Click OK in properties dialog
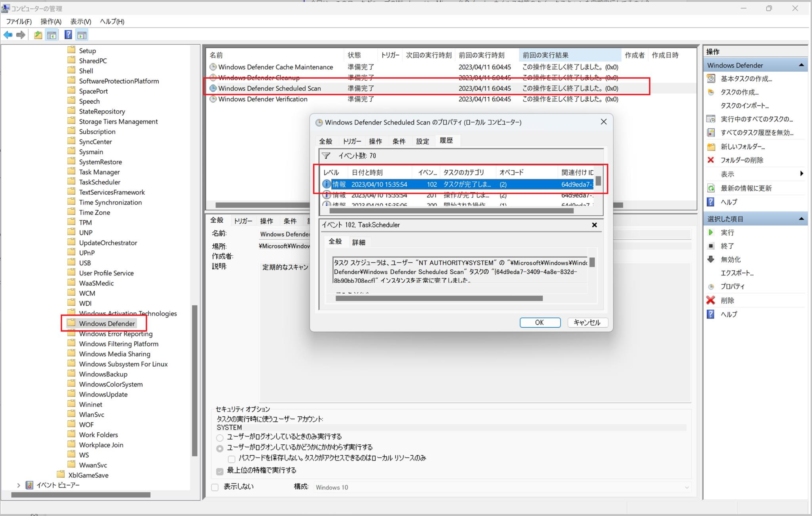This screenshot has width=812, height=516. coord(540,322)
